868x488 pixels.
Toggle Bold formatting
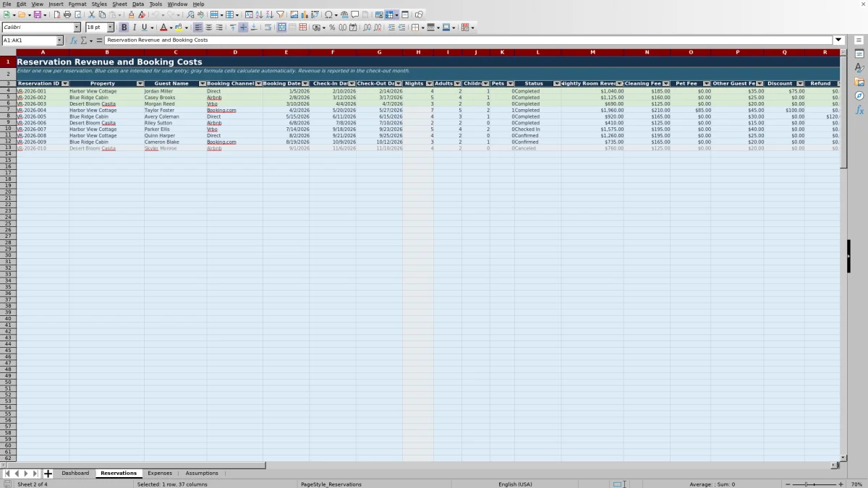point(124,27)
